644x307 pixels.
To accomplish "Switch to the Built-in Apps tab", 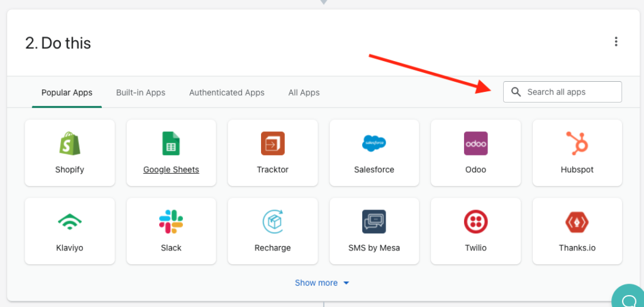I will [x=140, y=92].
